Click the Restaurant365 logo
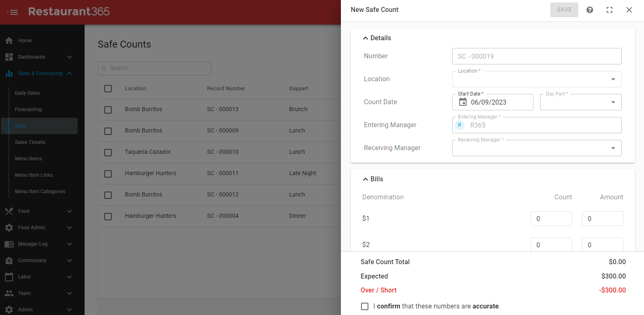 [x=69, y=11]
